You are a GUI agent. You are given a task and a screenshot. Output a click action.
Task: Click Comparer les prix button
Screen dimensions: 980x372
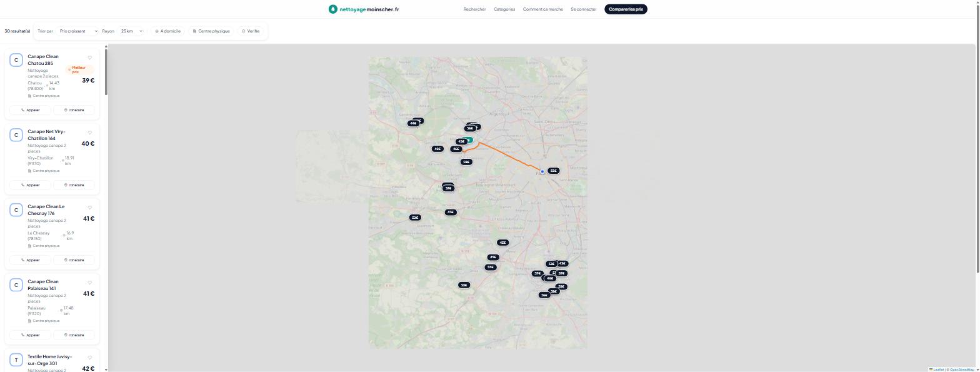626,9
